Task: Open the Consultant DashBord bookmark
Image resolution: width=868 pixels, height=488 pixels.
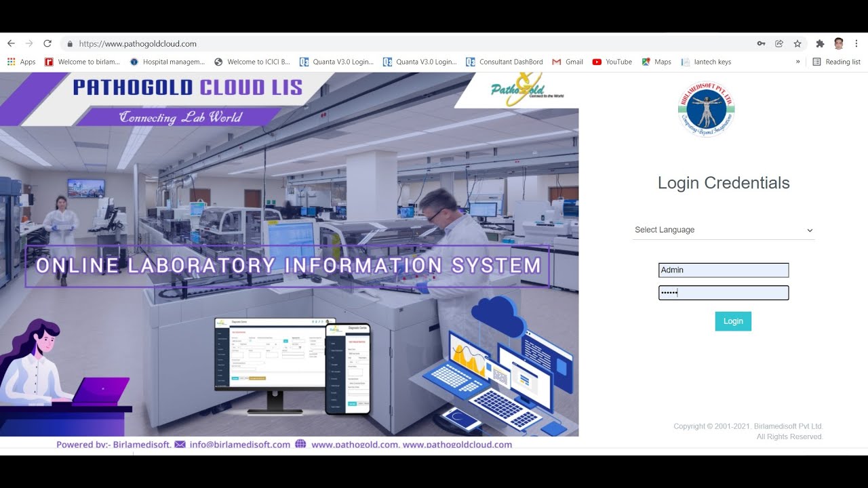Action: (505, 62)
